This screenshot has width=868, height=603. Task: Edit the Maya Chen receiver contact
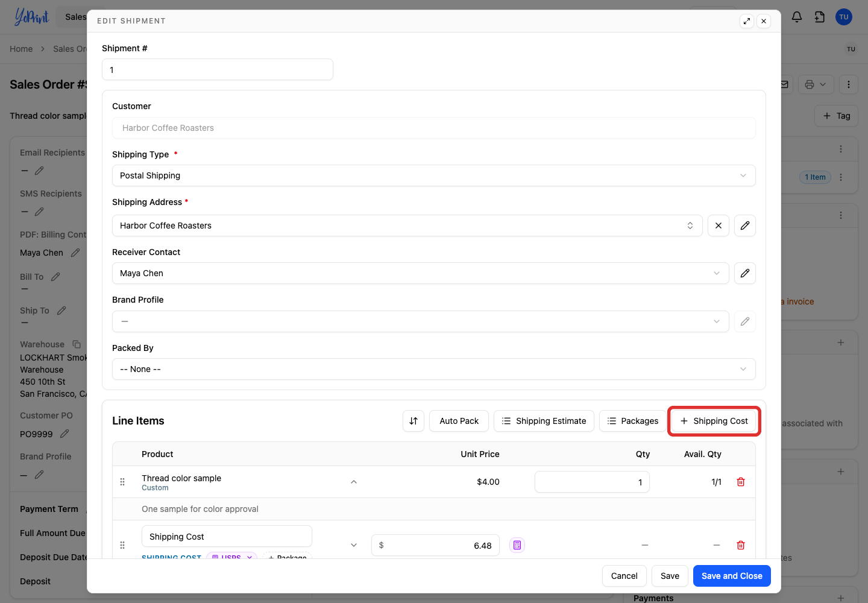[745, 273]
